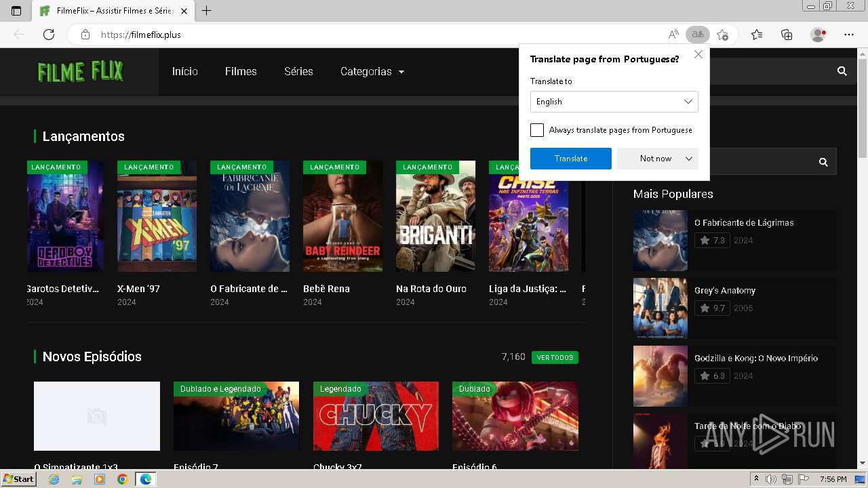The width and height of the screenshot is (868, 488).
Task: Open a new tab with plus icon
Action: pos(207,11)
